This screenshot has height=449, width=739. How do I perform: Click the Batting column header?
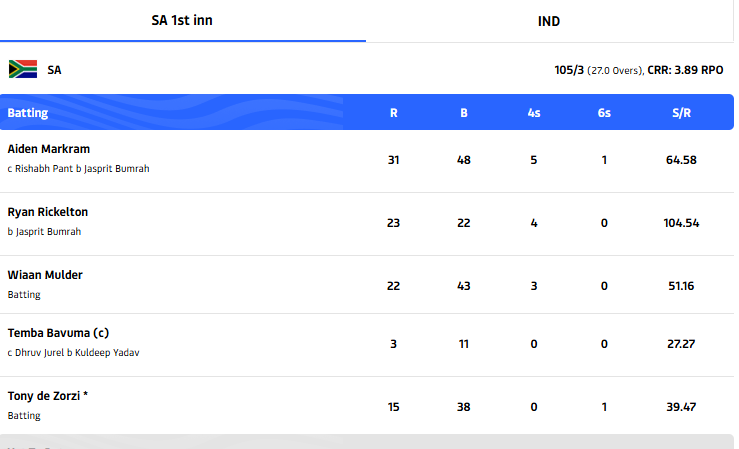click(28, 113)
